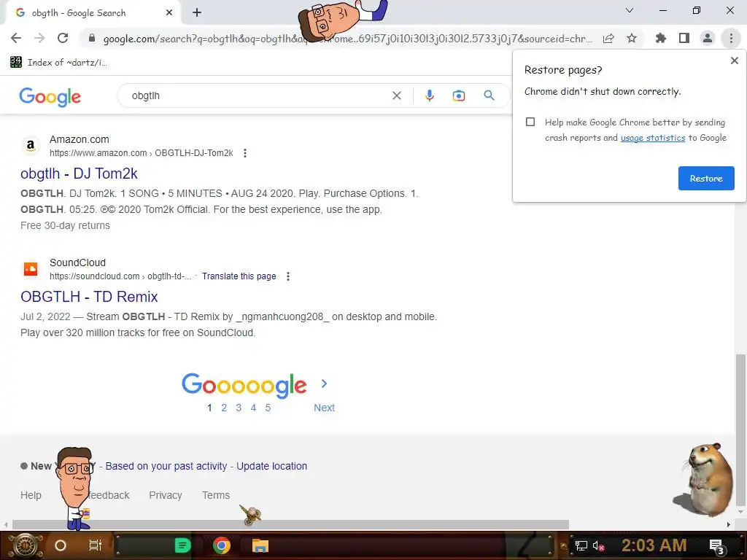Click Update location
747x560 pixels.
click(271, 466)
